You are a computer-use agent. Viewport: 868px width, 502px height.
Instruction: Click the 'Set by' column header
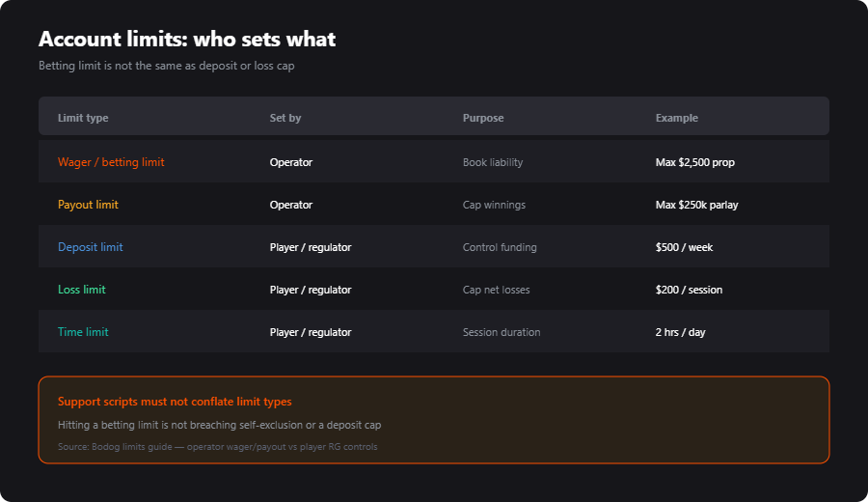pos(285,118)
